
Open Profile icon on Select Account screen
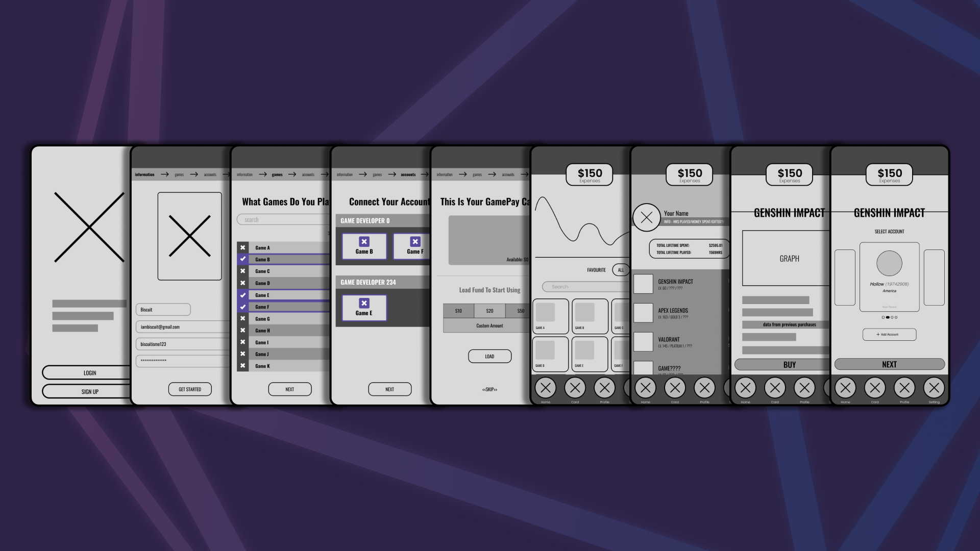coord(904,388)
